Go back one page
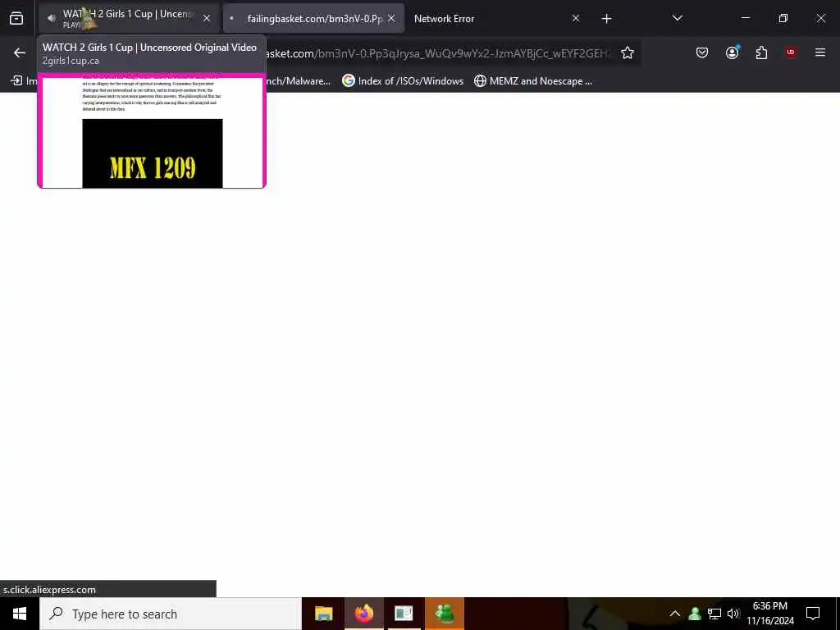 [x=20, y=52]
